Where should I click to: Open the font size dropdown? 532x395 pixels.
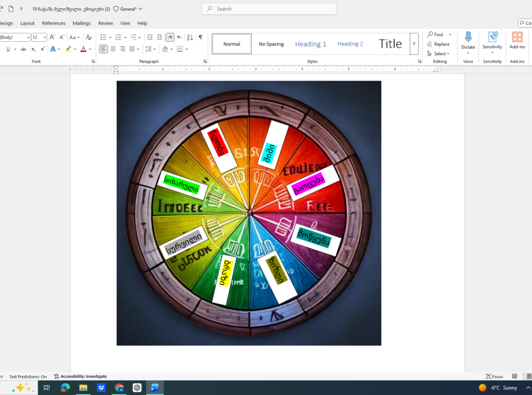pyautogui.click(x=44, y=37)
